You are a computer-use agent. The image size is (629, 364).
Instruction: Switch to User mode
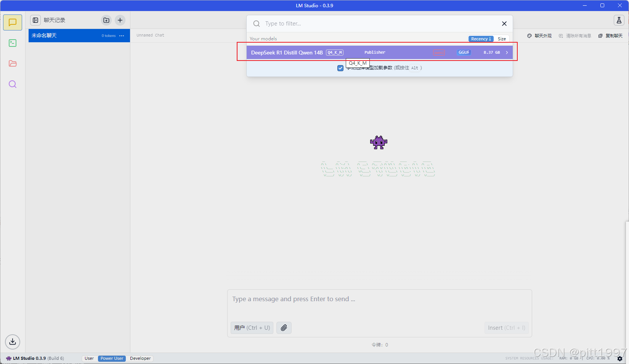coord(89,358)
